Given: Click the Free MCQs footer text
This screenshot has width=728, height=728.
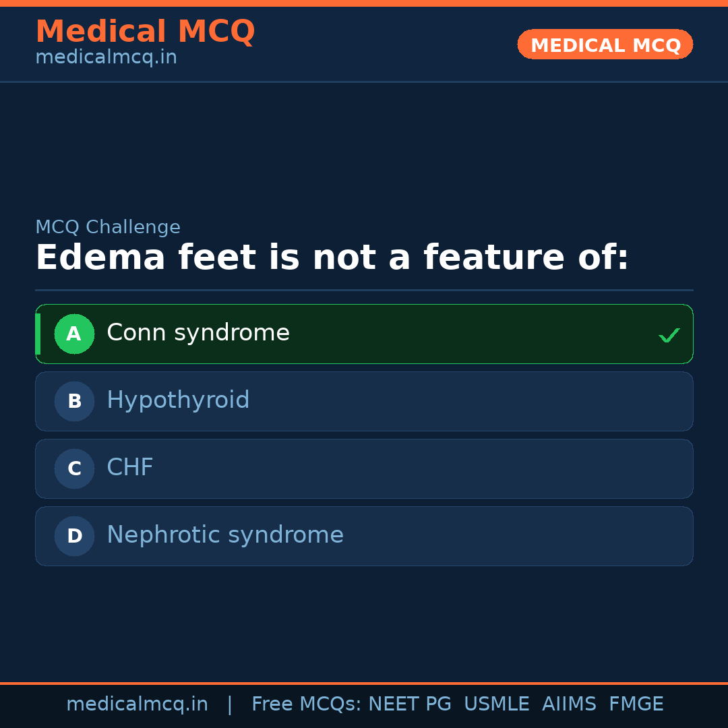Looking at the screenshot, I should coord(307,704).
